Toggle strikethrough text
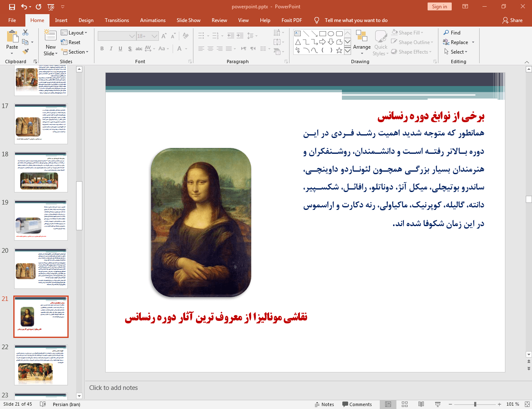Image resolution: width=532 pixels, height=409 pixels. (139, 49)
